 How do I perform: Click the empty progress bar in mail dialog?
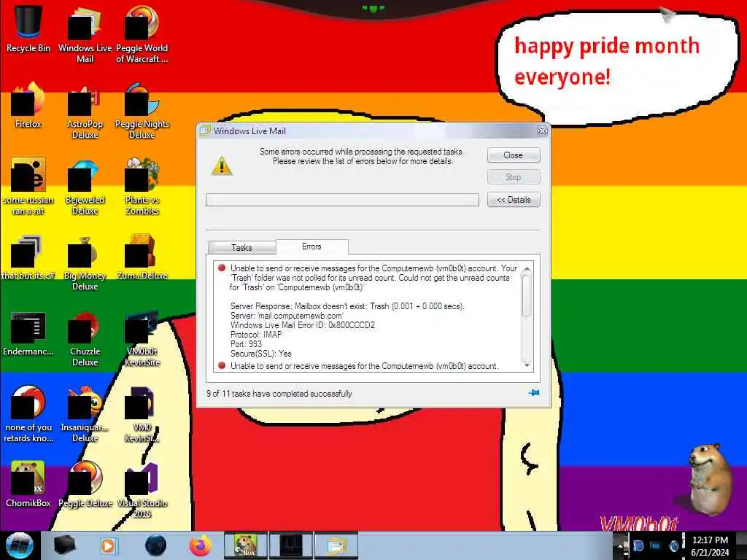tap(342, 200)
